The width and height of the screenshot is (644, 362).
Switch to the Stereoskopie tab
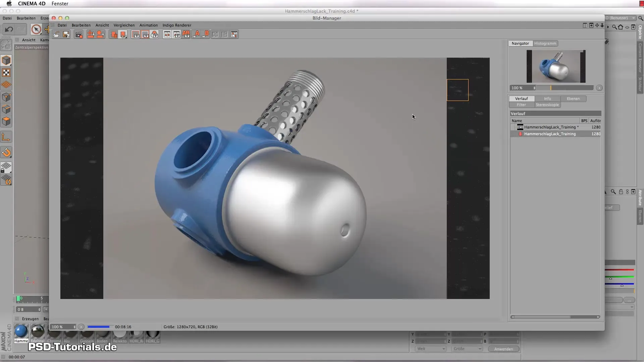[547, 105]
